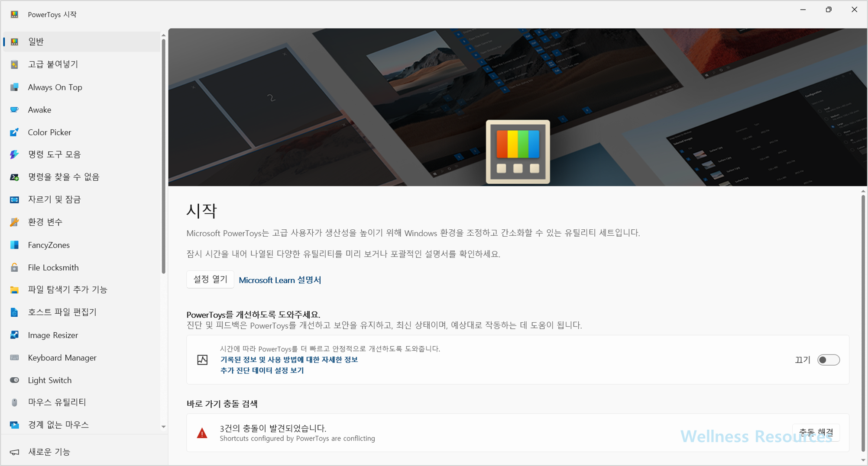Turn on the diagnostics data toggle
Screen dimensions: 868x466
pos(828,360)
